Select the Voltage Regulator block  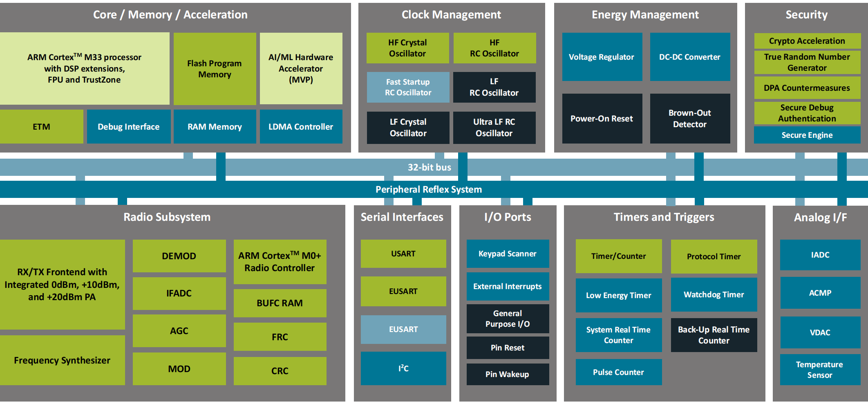coord(602,57)
